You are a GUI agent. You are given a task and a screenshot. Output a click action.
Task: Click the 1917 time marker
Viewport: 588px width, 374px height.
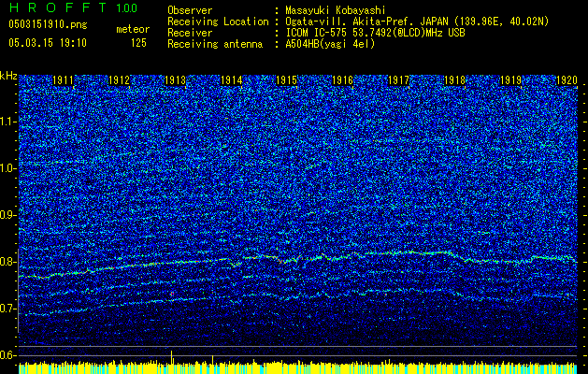(x=398, y=80)
